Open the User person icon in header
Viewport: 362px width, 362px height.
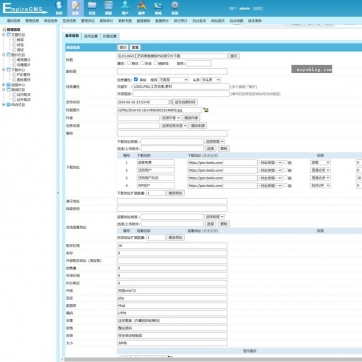pyautogui.click(x=125, y=6)
